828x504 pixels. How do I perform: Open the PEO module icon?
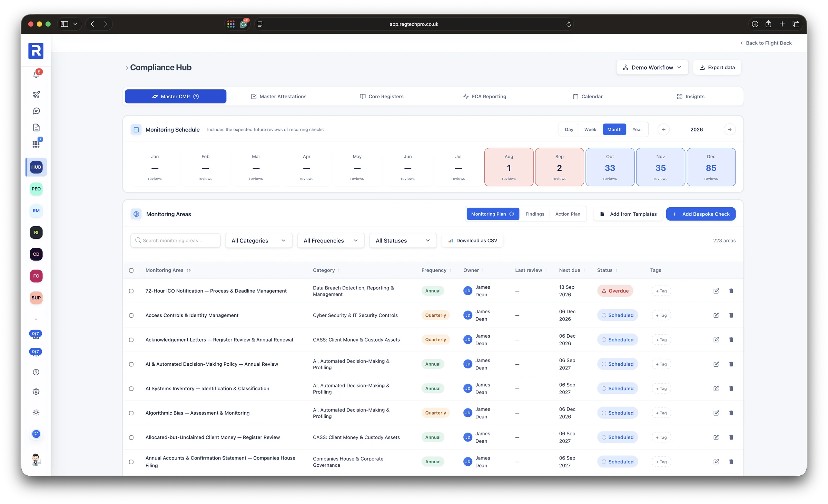36,189
